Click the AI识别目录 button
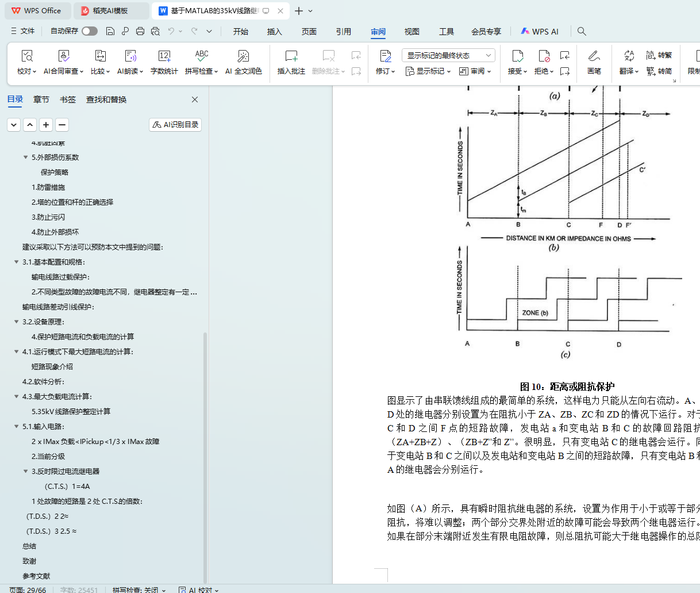The image size is (700, 593). (x=175, y=125)
